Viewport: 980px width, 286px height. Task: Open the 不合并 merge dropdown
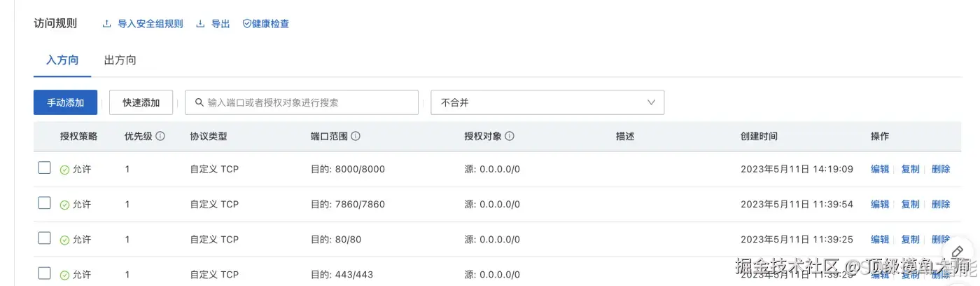[x=547, y=102]
